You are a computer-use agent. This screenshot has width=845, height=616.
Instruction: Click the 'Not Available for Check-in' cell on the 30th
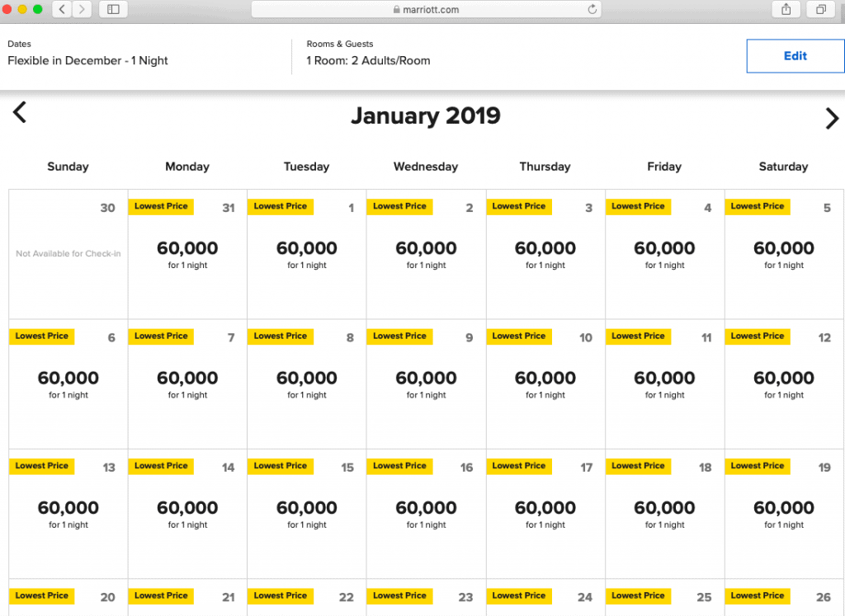coord(68,254)
